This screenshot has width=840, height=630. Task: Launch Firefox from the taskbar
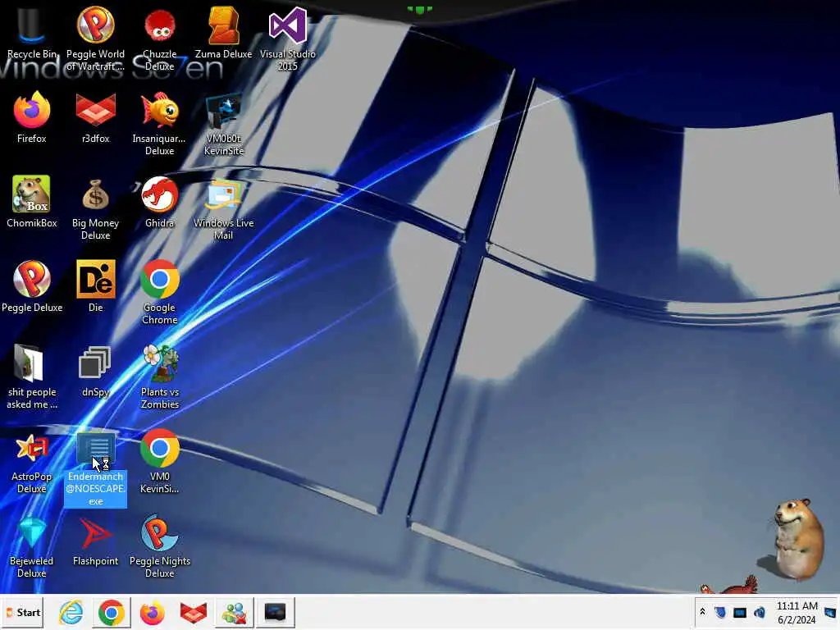coord(152,612)
